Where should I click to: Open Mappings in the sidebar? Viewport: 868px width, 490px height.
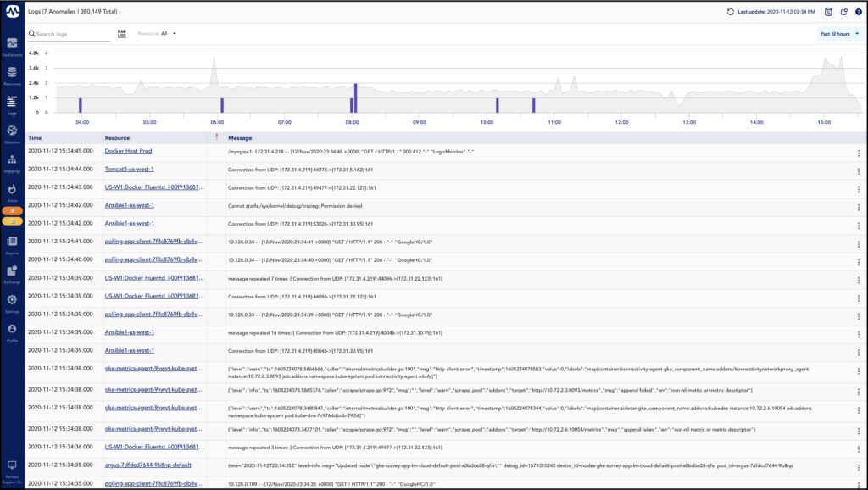(12, 163)
